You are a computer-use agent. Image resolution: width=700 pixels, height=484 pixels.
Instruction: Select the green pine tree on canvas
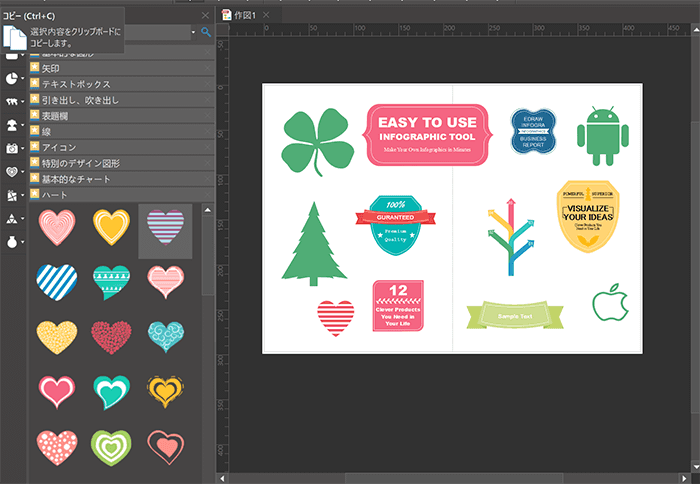click(314, 244)
